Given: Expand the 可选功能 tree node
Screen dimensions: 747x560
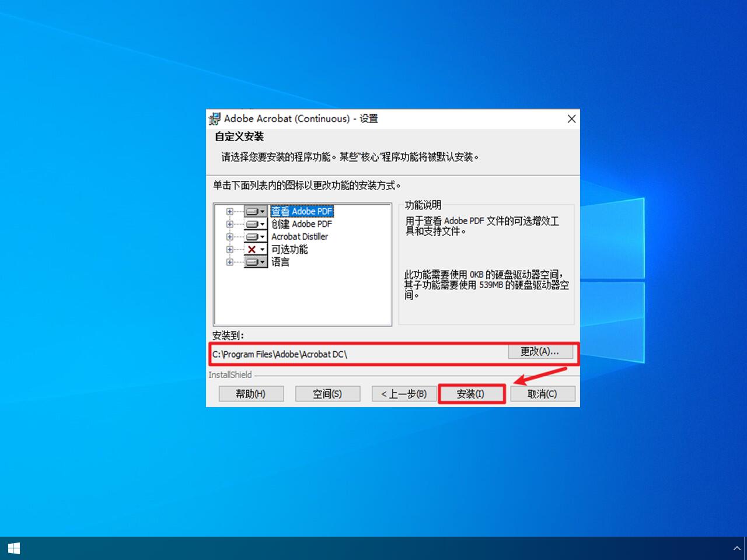Looking at the screenshot, I should 229,250.
